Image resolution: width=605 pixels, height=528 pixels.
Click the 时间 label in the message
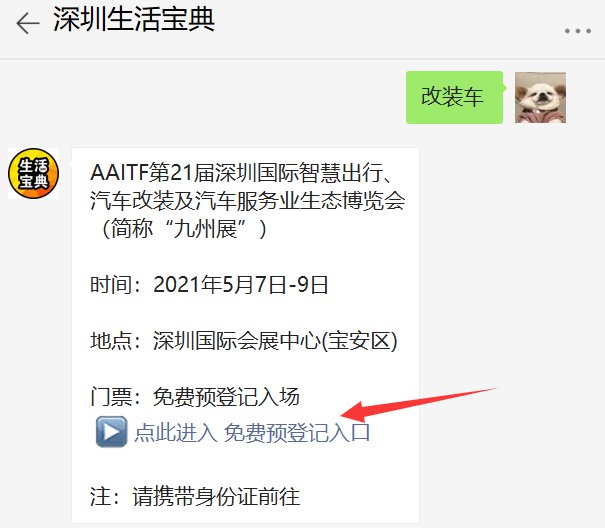click(111, 285)
